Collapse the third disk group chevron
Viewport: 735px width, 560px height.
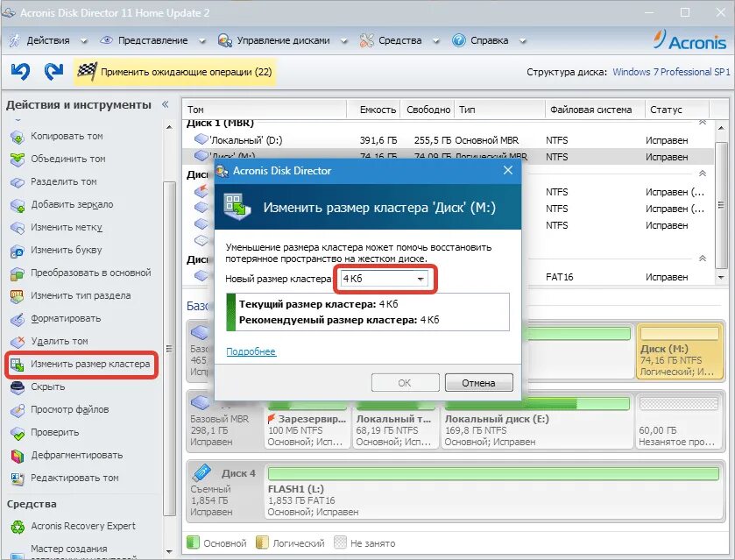click(x=703, y=259)
